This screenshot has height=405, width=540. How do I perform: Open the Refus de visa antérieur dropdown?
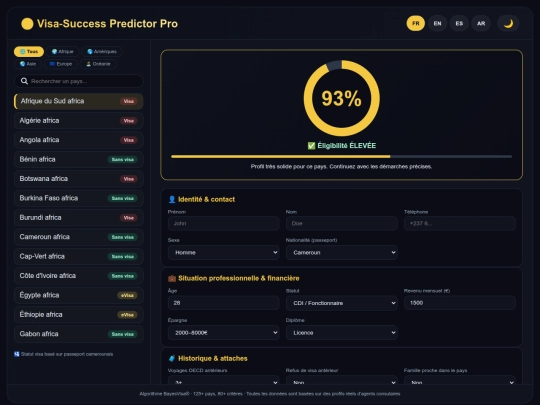(342, 380)
